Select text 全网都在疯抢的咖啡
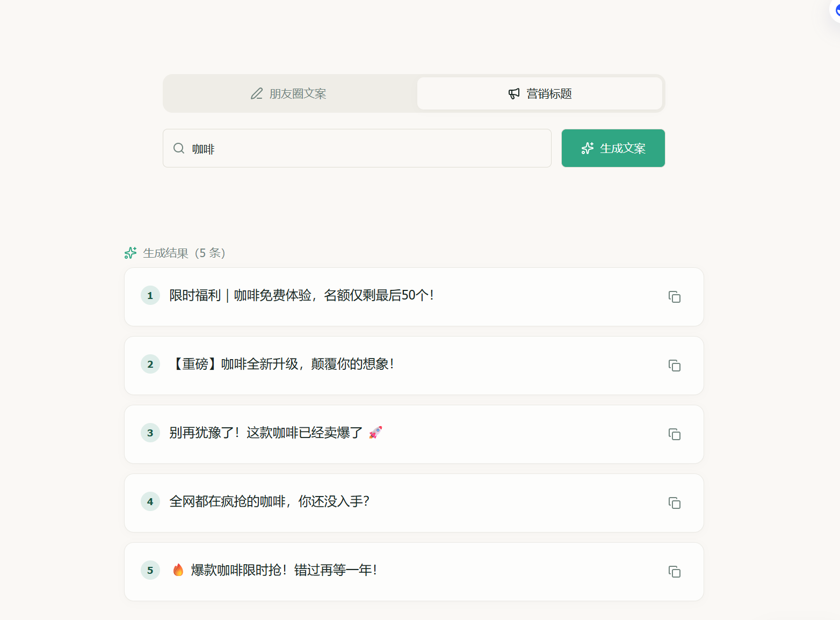Image resolution: width=840 pixels, height=620 pixels. (228, 501)
